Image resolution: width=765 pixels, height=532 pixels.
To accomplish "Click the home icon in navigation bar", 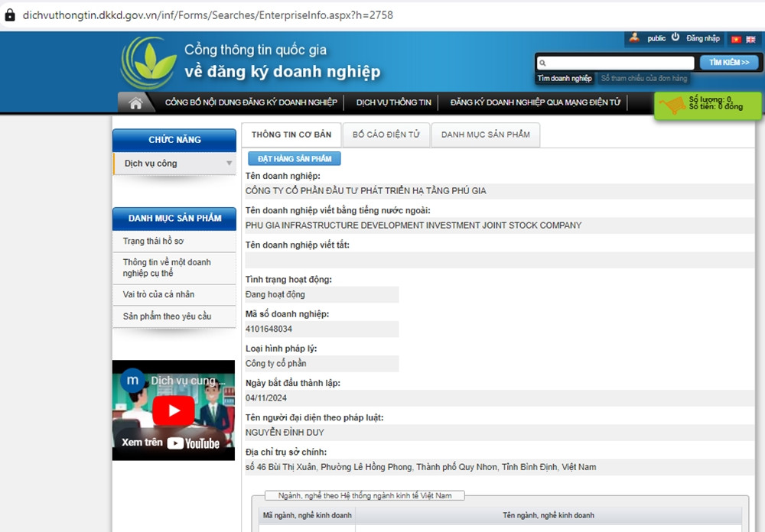I will (136, 103).
